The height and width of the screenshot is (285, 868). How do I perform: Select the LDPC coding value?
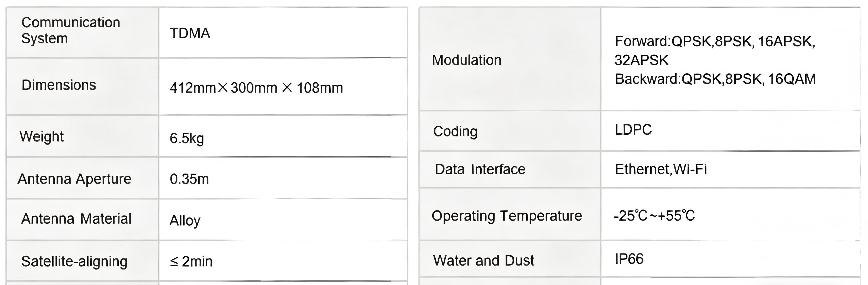pyautogui.click(x=633, y=130)
